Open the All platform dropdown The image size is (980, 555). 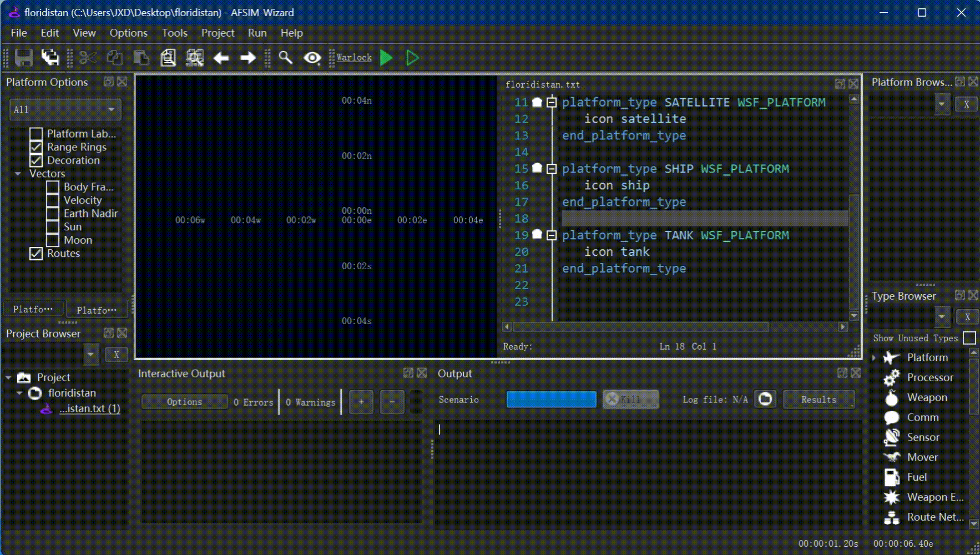(x=65, y=109)
